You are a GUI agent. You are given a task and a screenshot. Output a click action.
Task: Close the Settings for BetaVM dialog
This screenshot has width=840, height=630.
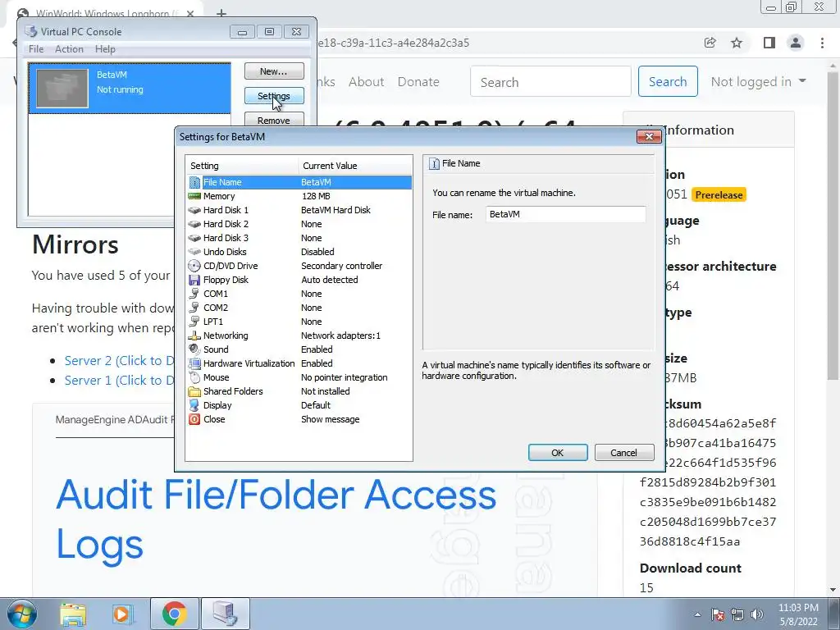(649, 137)
